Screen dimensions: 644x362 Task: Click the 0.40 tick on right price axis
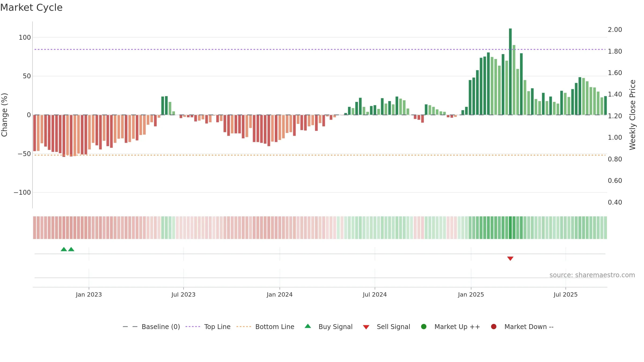[615, 202]
